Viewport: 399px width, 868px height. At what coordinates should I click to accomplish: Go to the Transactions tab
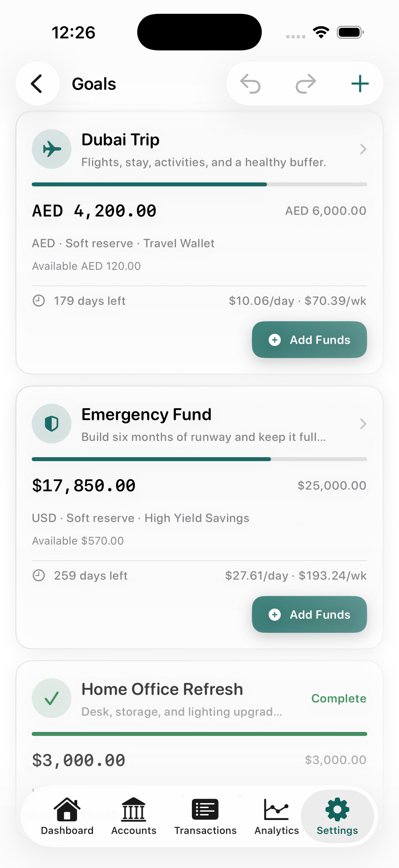[205, 816]
